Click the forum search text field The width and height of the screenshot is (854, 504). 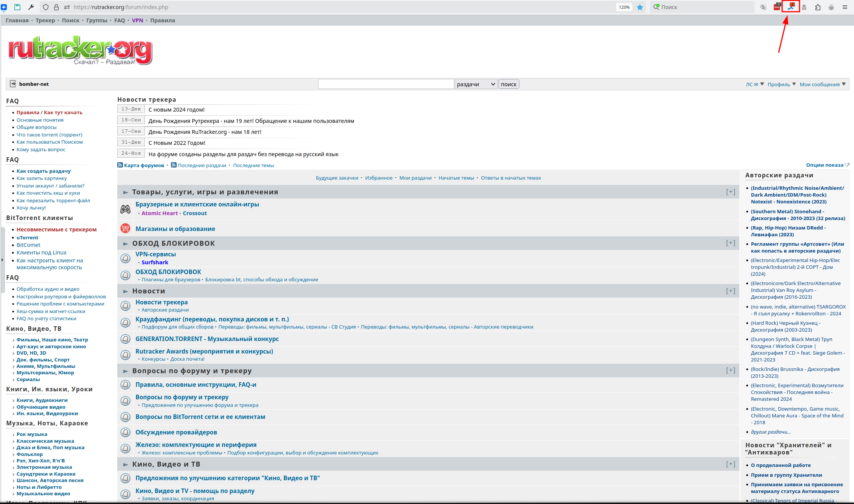tap(386, 84)
